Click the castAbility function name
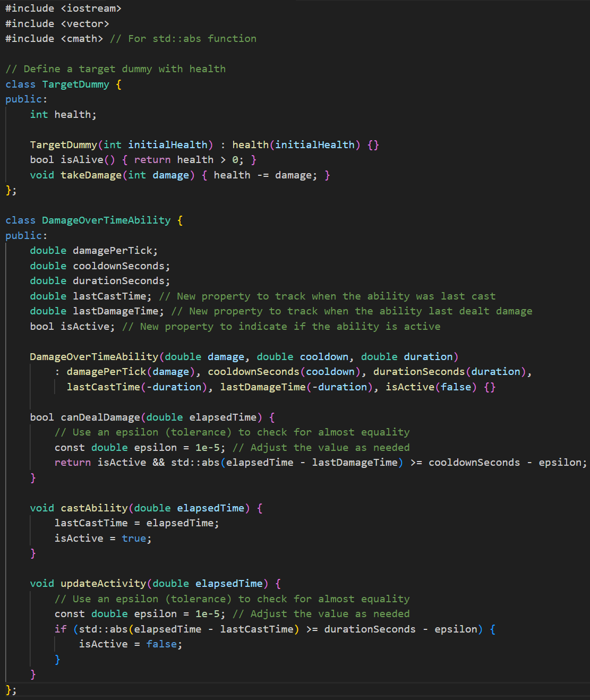Image resolution: width=590 pixels, height=700 pixels. (x=94, y=508)
